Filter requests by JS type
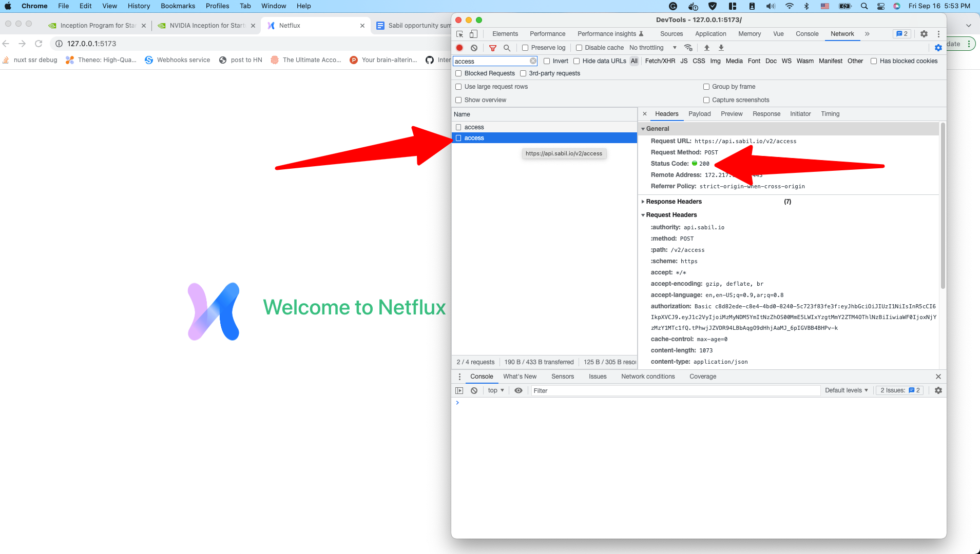 pos(684,61)
